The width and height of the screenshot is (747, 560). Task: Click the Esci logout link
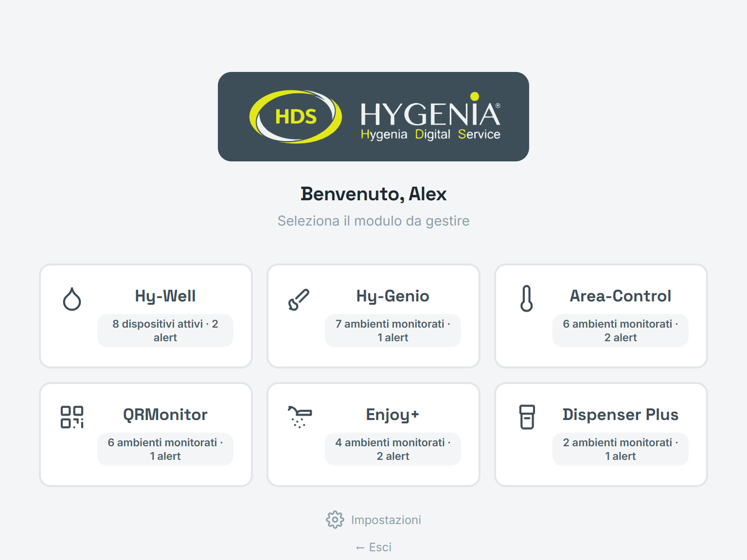[373, 547]
